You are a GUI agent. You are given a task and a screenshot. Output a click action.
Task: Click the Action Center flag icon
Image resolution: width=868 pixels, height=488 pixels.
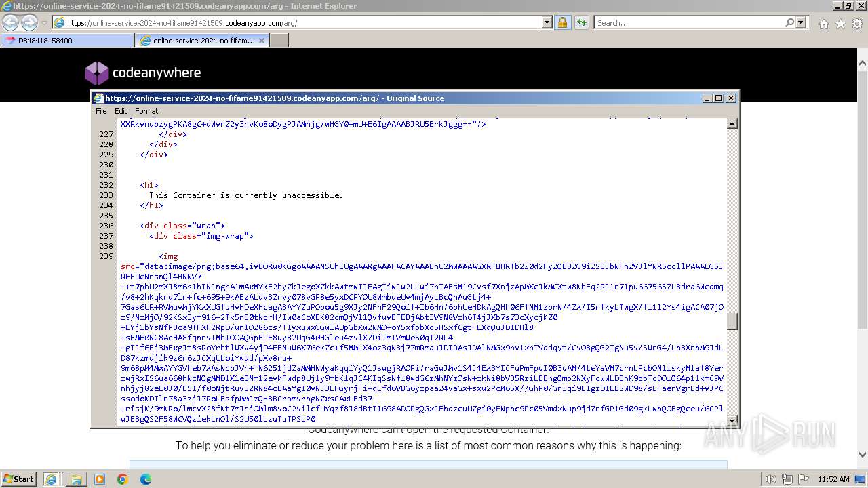pyautogui.click(x=804, y=479)
